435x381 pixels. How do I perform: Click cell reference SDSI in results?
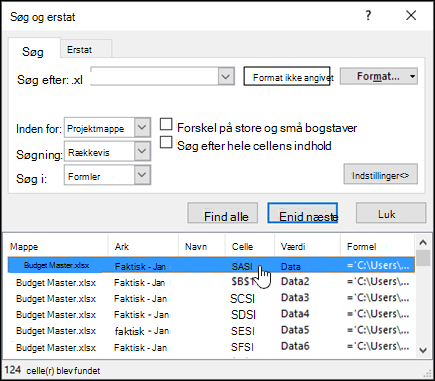coord(243,315)
